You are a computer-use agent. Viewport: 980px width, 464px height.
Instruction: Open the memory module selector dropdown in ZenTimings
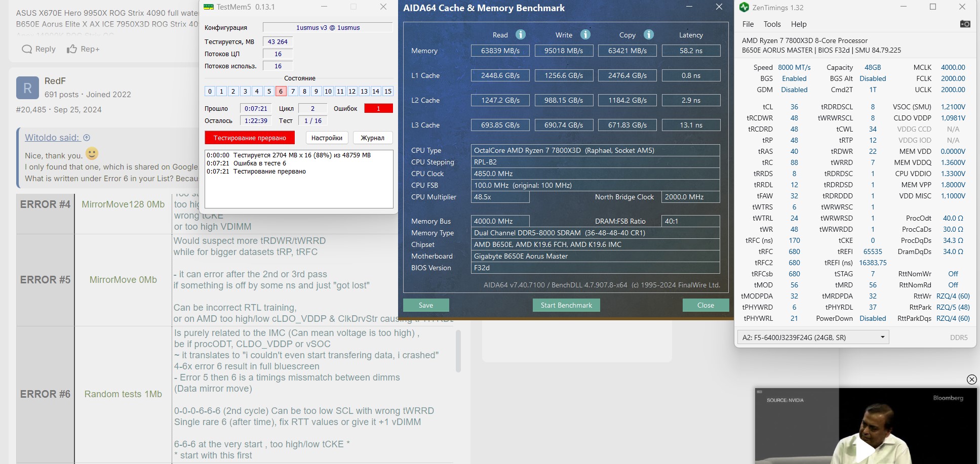coord(813,338)
